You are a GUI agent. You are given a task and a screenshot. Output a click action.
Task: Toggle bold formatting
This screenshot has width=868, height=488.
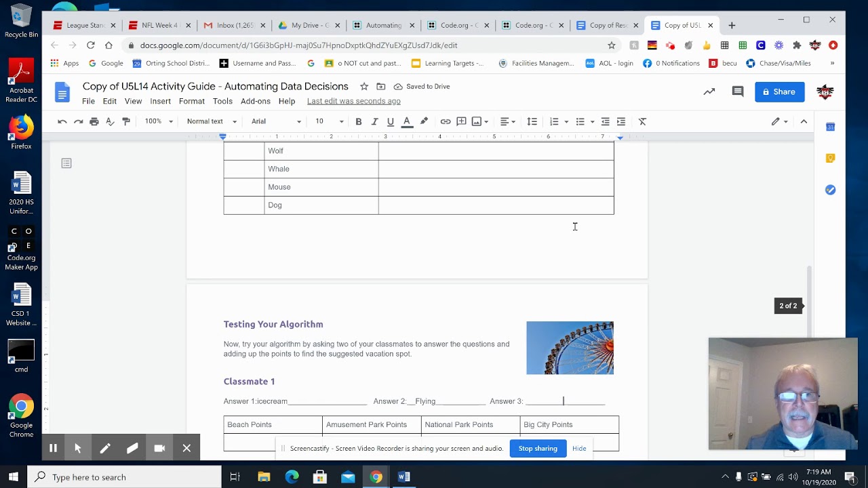pyautogui.click(x=359, y=121)
